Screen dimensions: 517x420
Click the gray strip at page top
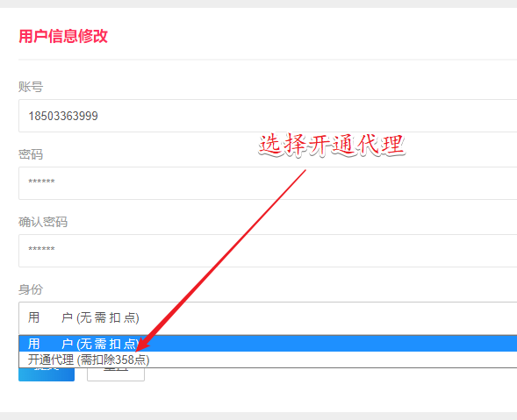coord(258,4)
